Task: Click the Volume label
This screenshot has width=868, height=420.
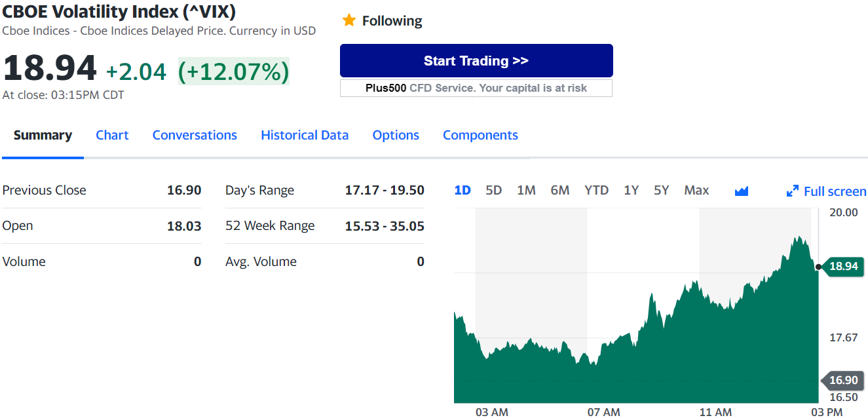Action: tap(24, 261)
